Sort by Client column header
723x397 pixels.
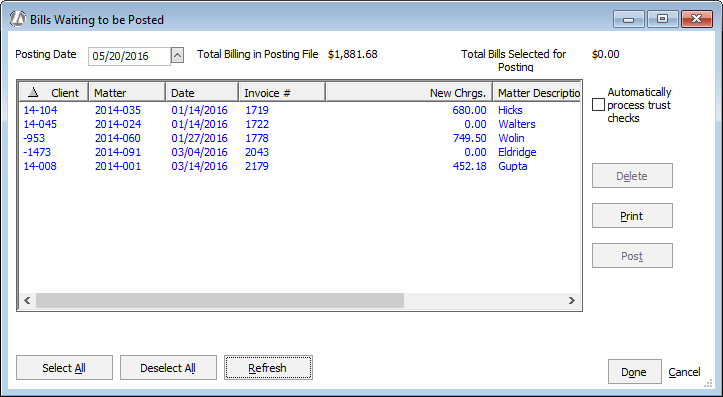click(x=53, y=92)
